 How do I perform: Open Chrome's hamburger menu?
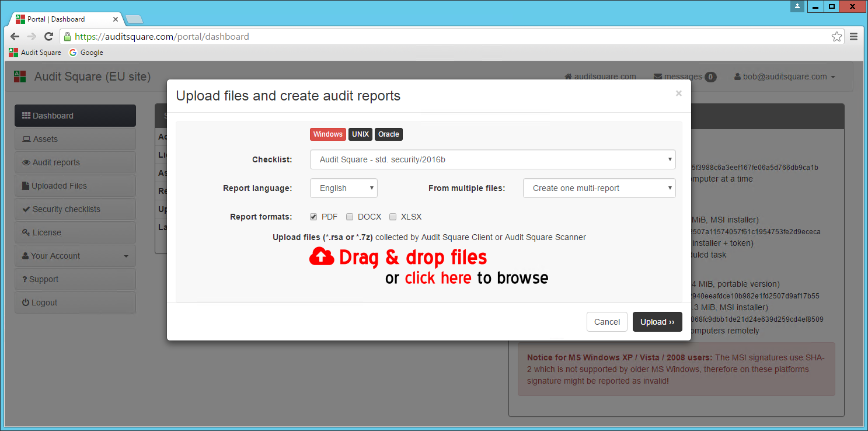(853, 36)
